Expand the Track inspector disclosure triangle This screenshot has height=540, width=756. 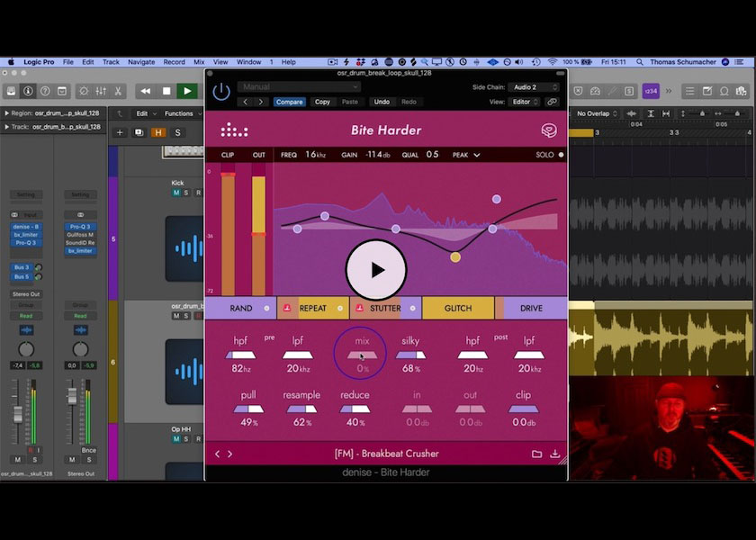click(7, 127)
